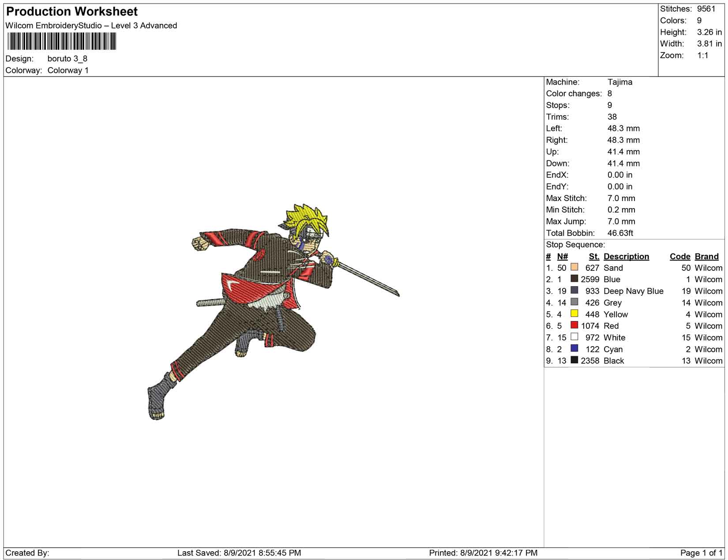
Task: Click the Zoom value "1:1"
Action: pyautogui.click(x=703, y=56)
